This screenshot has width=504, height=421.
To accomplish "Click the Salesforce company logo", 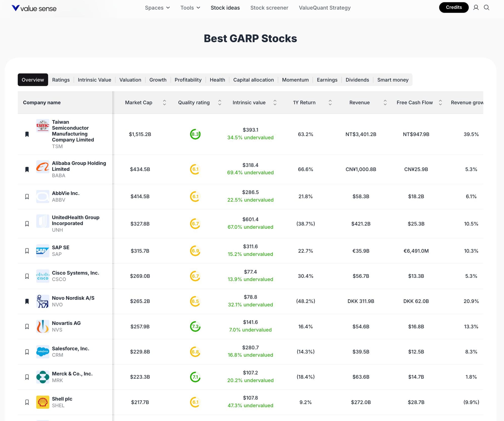I will click(x=43, y=351).
